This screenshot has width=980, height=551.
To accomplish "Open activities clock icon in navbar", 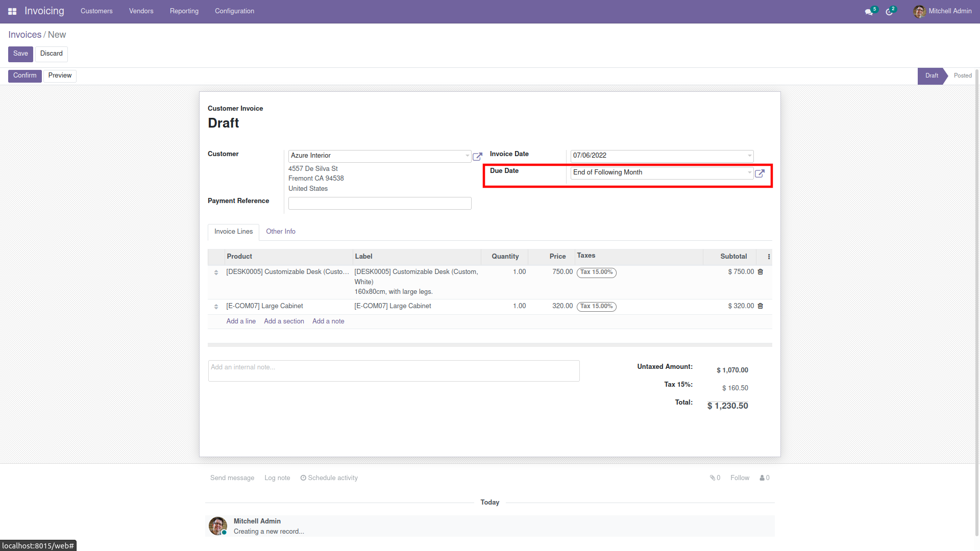I will coord(890,11).
